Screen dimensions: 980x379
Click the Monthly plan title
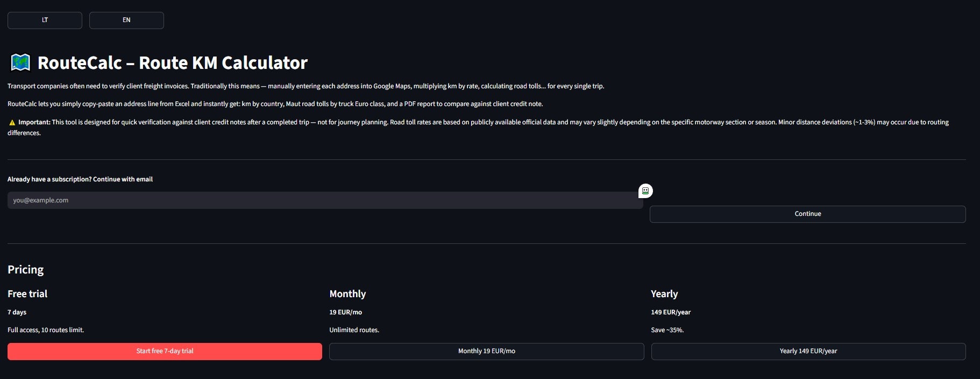pos(347,294)
